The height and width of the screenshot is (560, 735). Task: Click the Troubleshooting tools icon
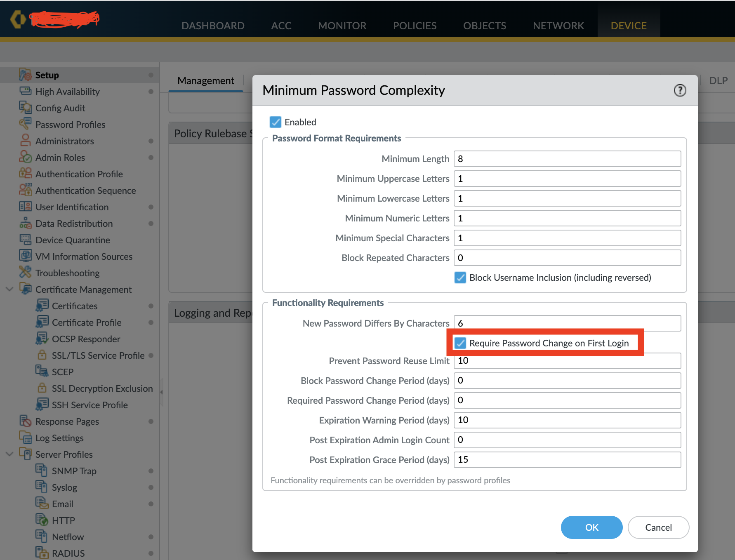click(25, 272)
